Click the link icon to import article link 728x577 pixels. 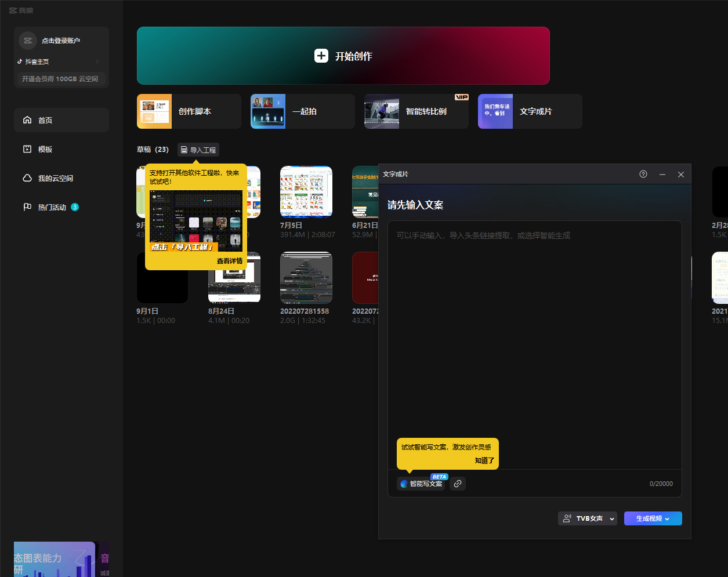458,484
